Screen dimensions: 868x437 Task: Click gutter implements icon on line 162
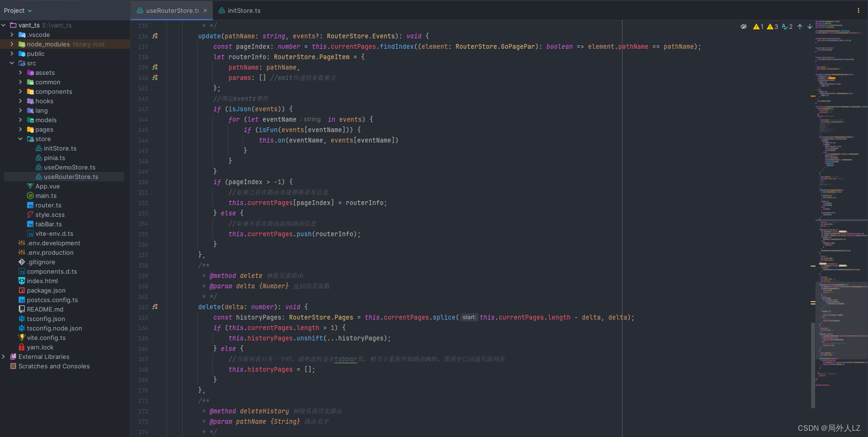pyautogui.click(x=155, y=307)
